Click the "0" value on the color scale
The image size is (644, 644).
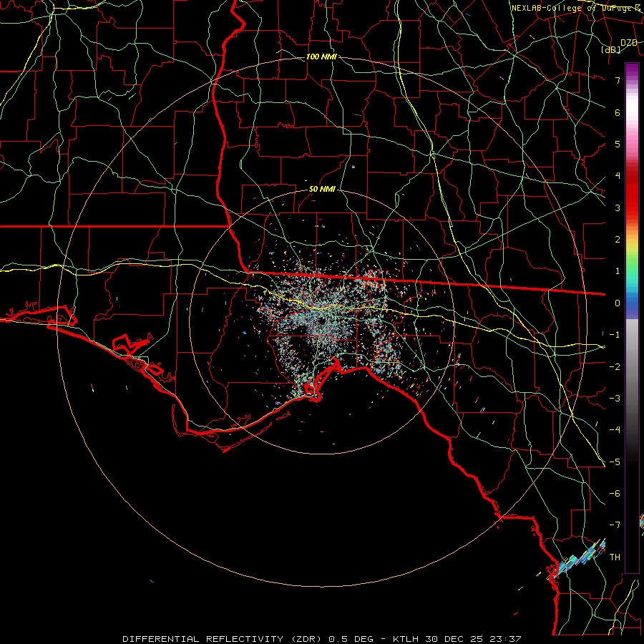pyautogui.click(x=618, y=303)
